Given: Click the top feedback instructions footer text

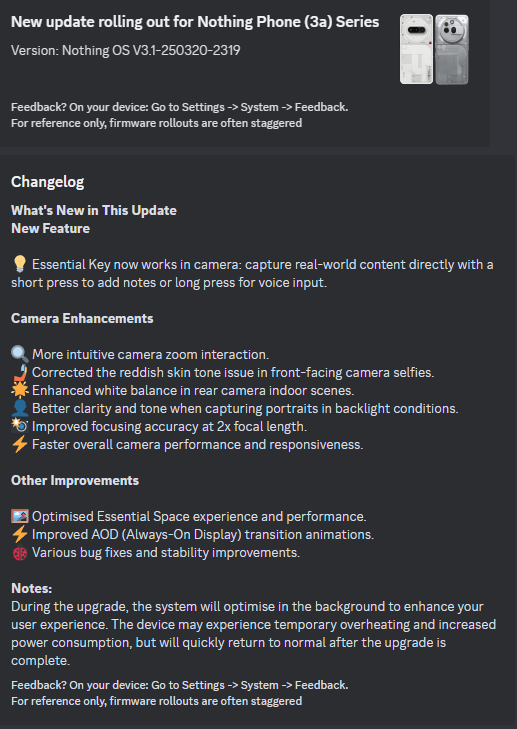Looking at the screenshot, I should [179, 107].
